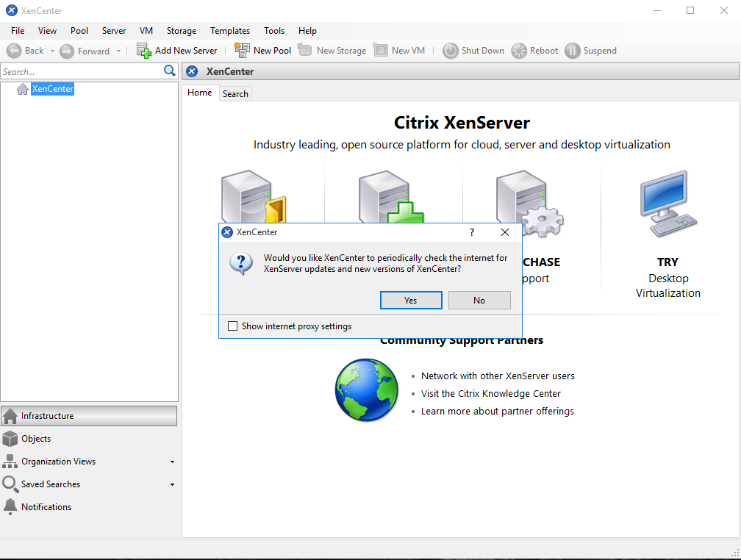Image resolution: width=741 pixels, height=560 pixels.
Task: Maximize the XenCenter window
Action: point(690,10)
